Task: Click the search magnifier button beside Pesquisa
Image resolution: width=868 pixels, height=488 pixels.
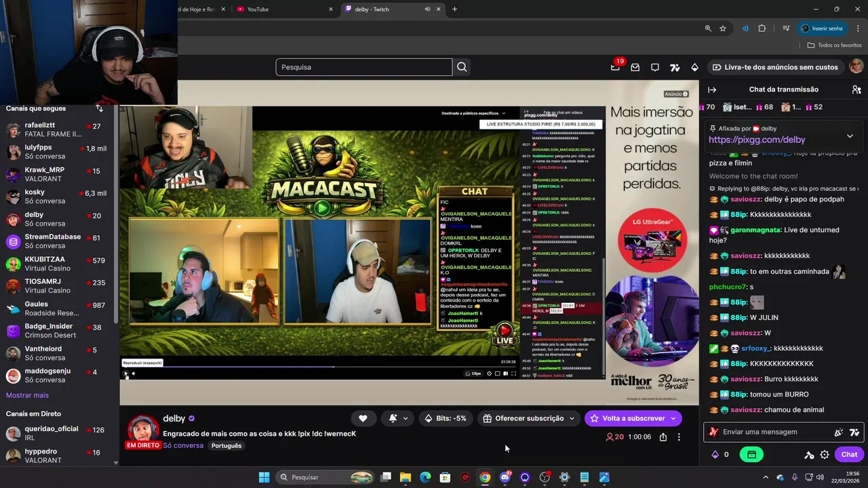Action: coord(462,67)
